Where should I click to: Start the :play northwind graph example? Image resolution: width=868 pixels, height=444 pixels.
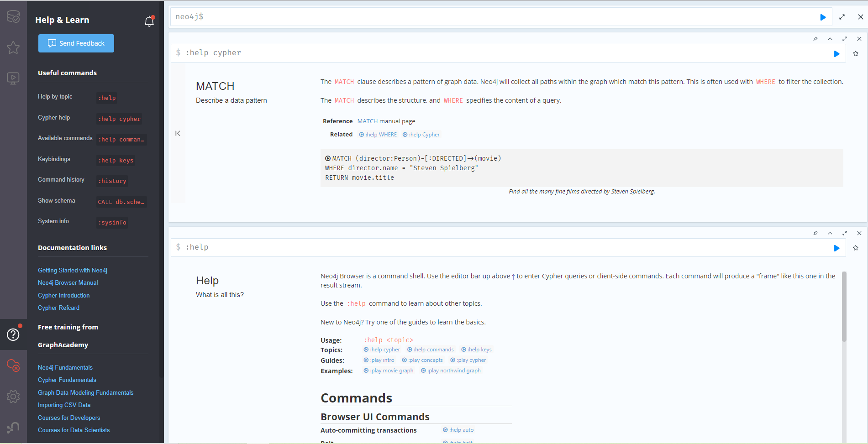[451, 371]
